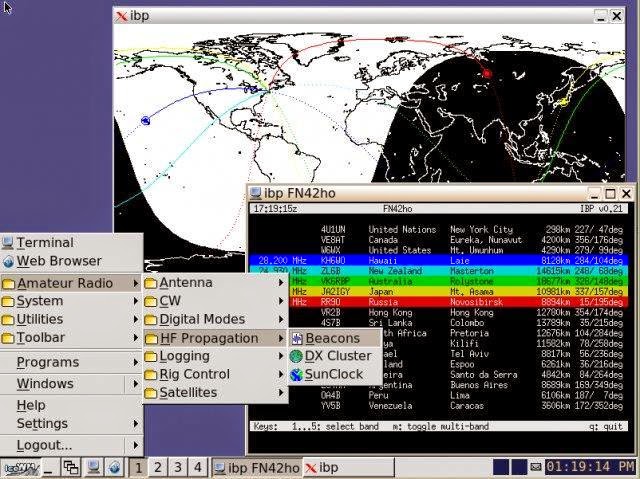The height and width of the screenshot is (479, 640).
Task: Launch DX Cluster from the submenu
Action: [335, 356]
